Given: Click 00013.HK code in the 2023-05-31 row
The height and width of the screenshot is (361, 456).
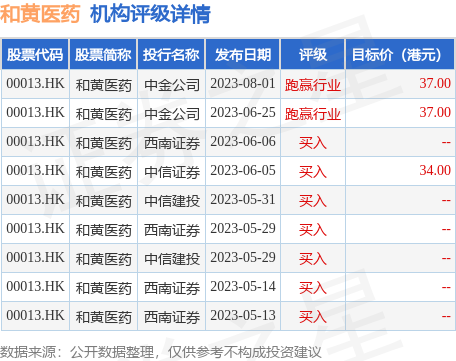Looking at the screenshot, I should pos(35,199).
